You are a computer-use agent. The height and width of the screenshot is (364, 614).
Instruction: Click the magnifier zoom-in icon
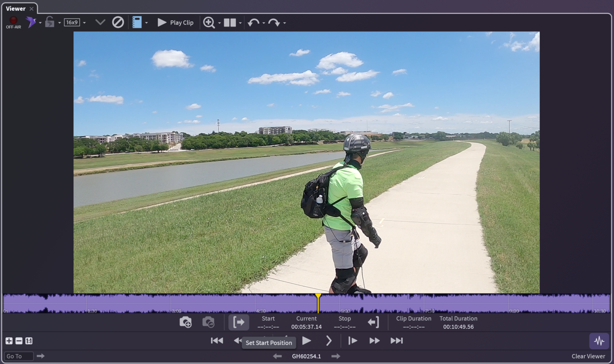coord(208,23)
